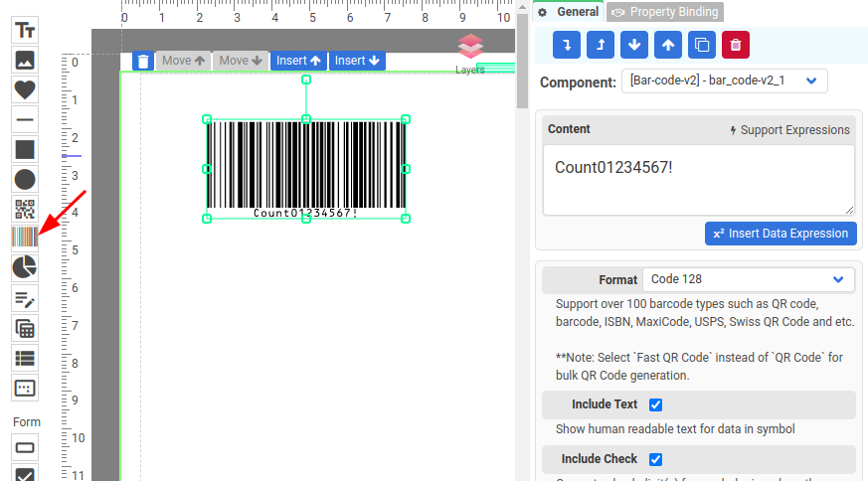This screenshot has width=868, height=481.
Task: Select the Text tool
Action: (x=25, y=30)
